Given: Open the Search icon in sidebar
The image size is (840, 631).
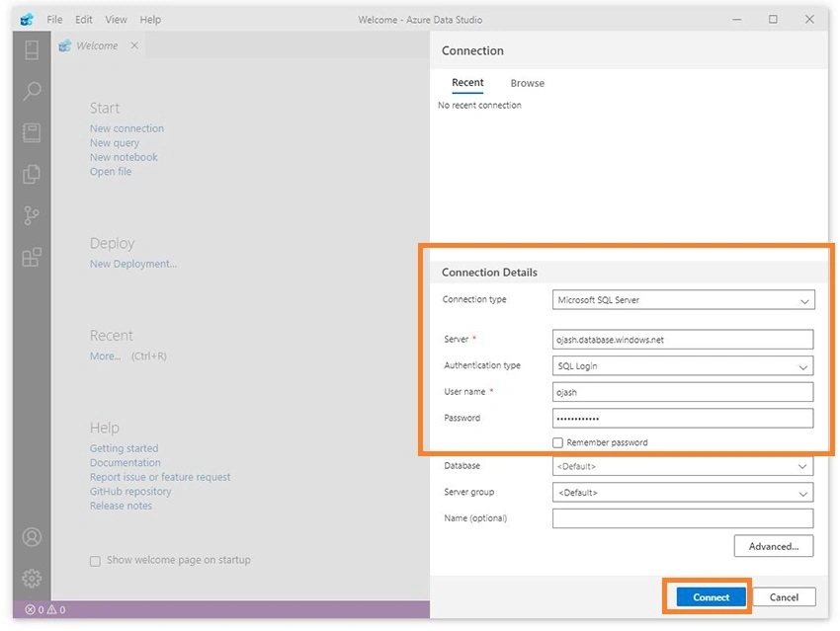Looking at the screenshot, I should click(32, 91).
